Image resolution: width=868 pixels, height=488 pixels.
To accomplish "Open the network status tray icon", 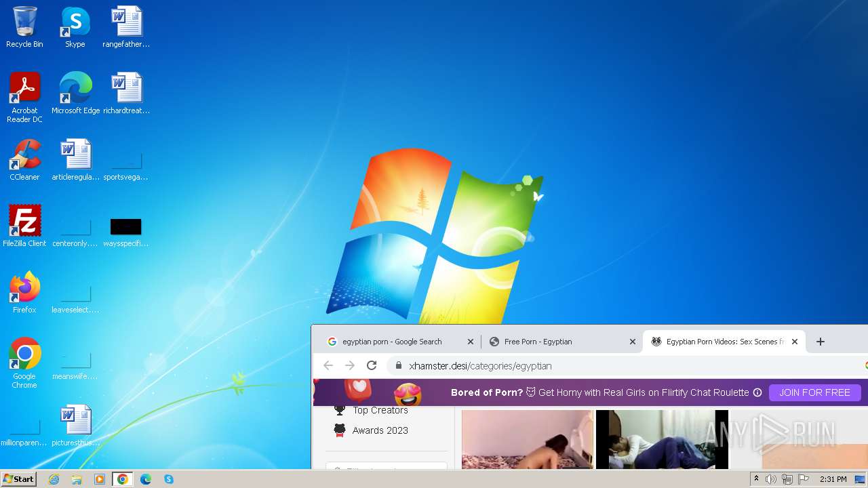I will [x=787, y=479].
